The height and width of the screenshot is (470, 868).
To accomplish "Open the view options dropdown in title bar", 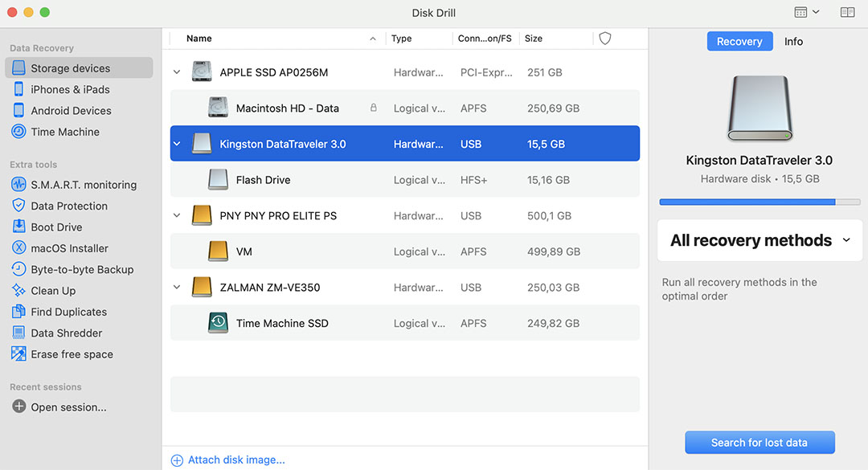I will 807,12.
